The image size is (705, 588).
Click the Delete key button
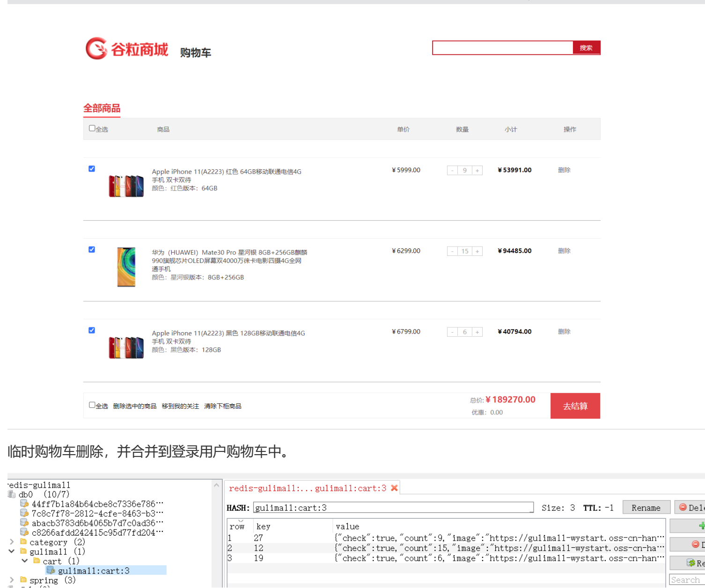tap(690, 508)
